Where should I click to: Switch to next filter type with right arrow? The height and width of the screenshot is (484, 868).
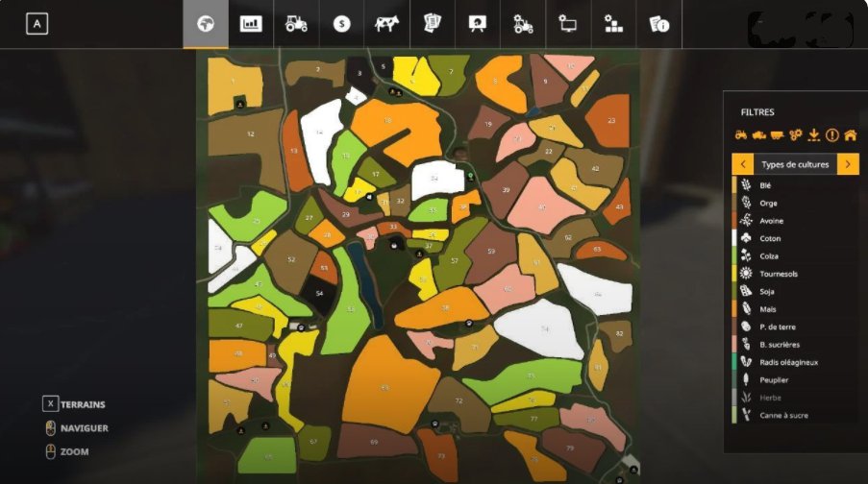tap(848, 164)
